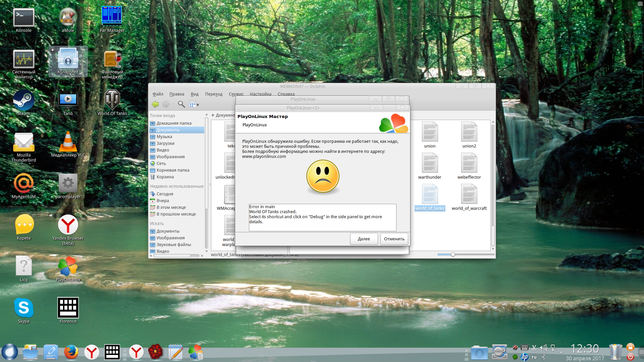Select Загрузки in the places panel
Screen dimensions: 644x362
pos(165,143)
